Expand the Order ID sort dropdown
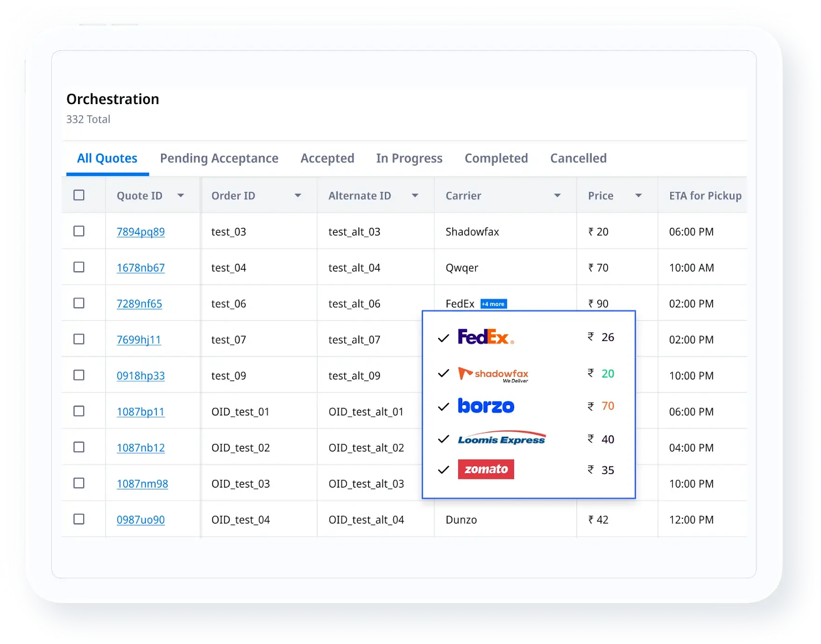The width and height of the screenshot is (821, 644). pyautogui.click(x=298, y=195)
